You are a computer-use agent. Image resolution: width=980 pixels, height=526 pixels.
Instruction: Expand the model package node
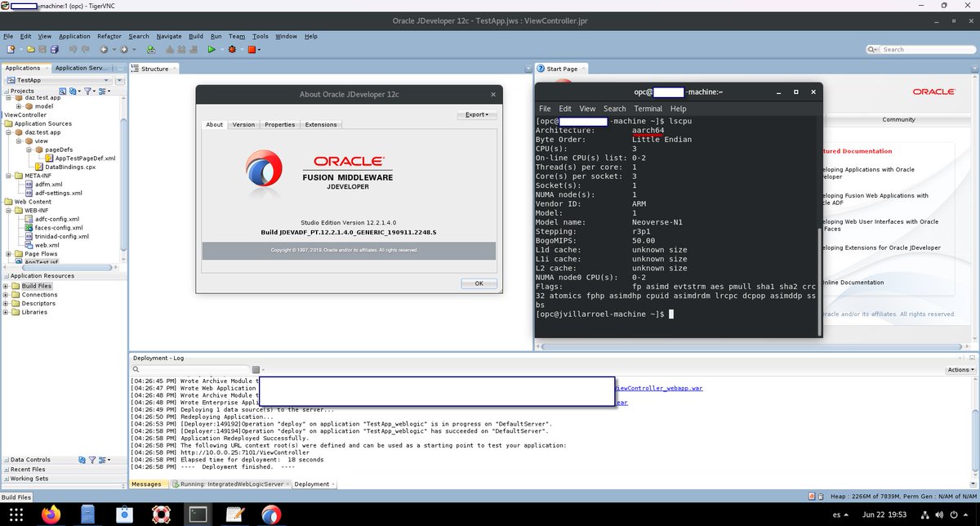tap(19, 106)
